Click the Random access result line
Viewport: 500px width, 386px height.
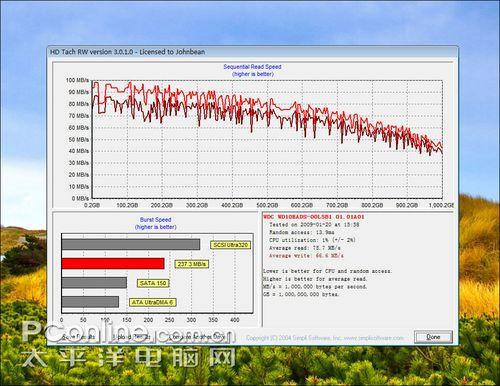click(x=302, y=232)
